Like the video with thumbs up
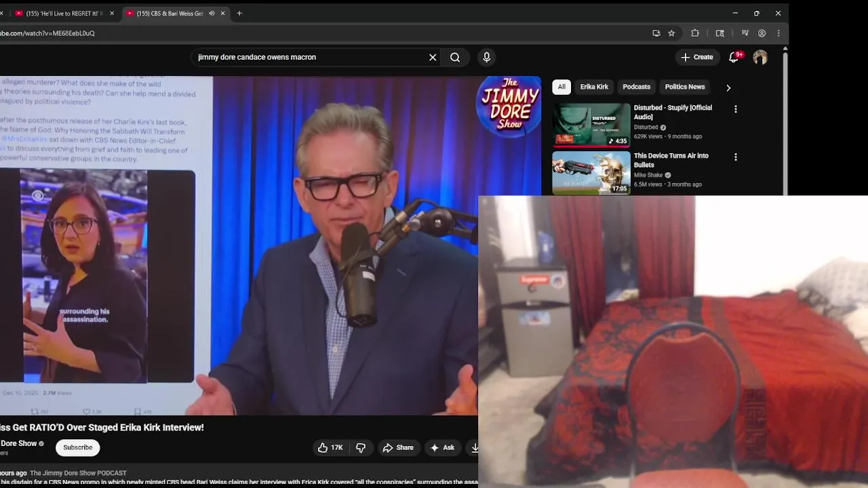 point(330,447)
